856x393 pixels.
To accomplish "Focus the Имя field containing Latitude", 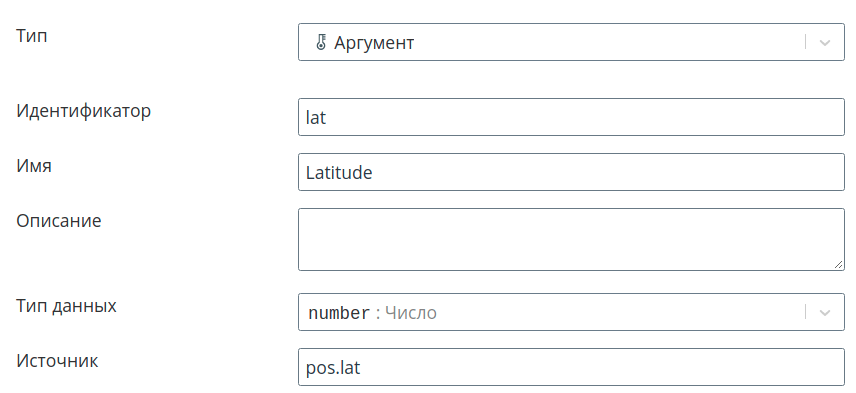I will [x=571, y=172].
